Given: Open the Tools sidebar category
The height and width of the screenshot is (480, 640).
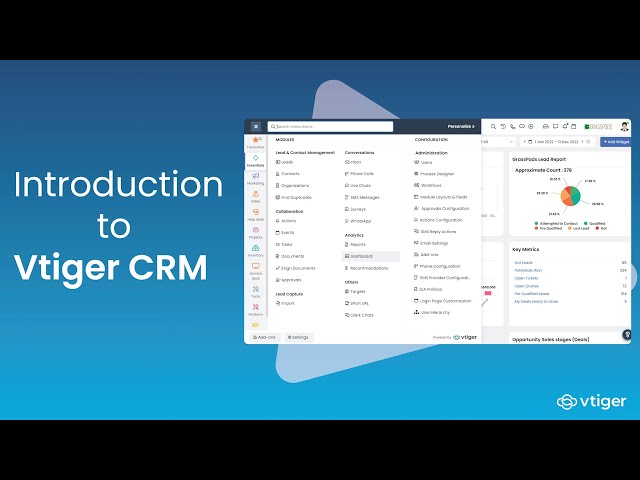Looking at the screenshot, I should point(256,292).
